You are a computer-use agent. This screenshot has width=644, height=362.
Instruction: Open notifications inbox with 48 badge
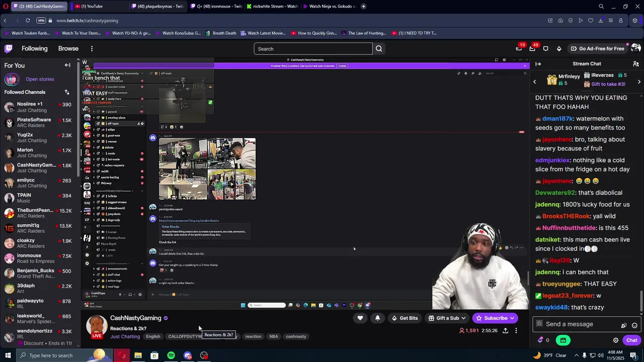tap(532, 49)
